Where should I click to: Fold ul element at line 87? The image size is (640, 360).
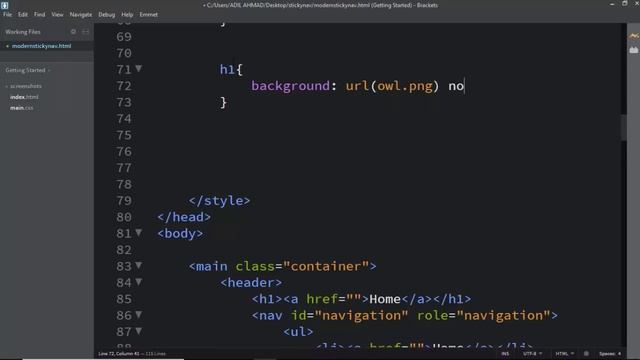[139, 331]
